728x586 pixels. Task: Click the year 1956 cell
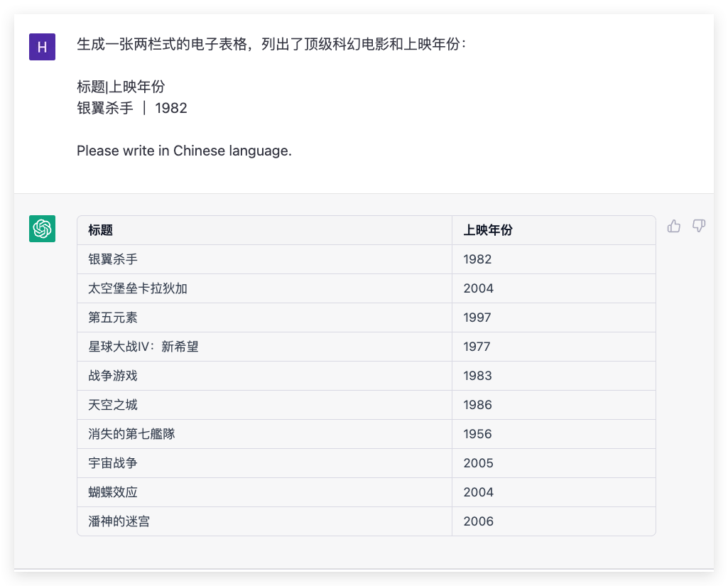[554, 434]
